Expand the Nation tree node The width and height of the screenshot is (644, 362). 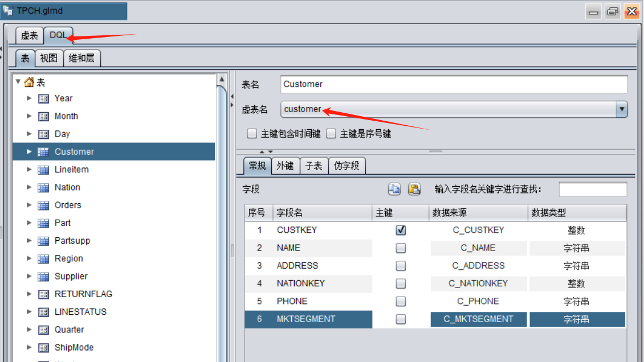click(30, 187)
